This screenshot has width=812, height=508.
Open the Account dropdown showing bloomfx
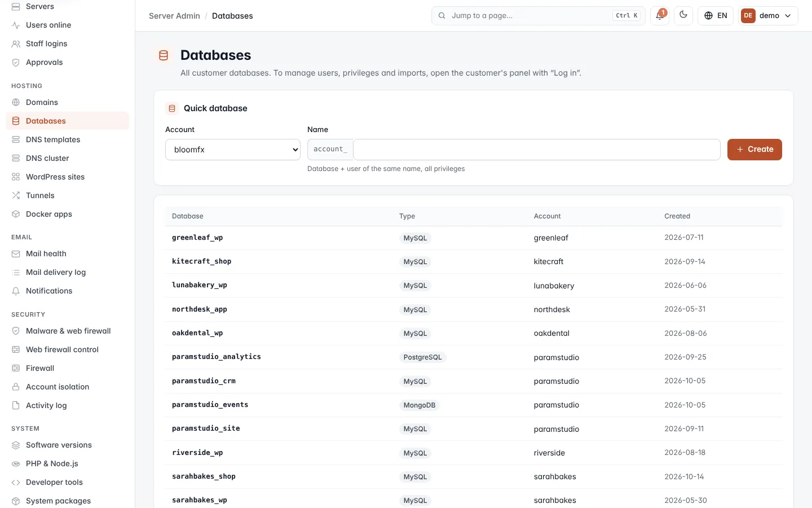233,150
